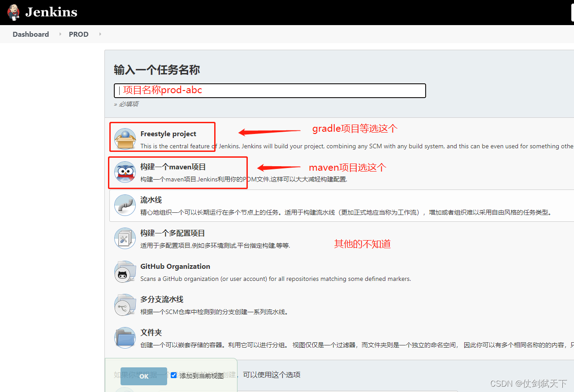Screen dimensions: 574x392
Task: Click the Maven project owl icon
Action: pyautogui.click(x=125, y=172)
